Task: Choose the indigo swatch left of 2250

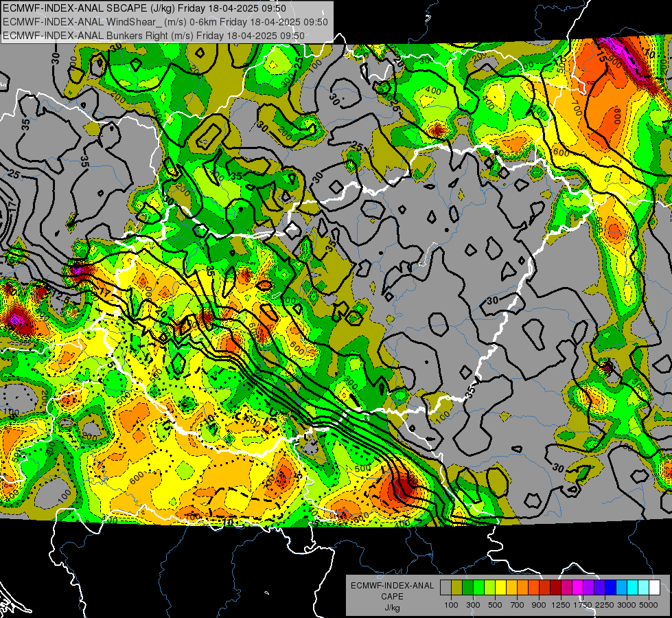Action: click(x=599, y=588)
